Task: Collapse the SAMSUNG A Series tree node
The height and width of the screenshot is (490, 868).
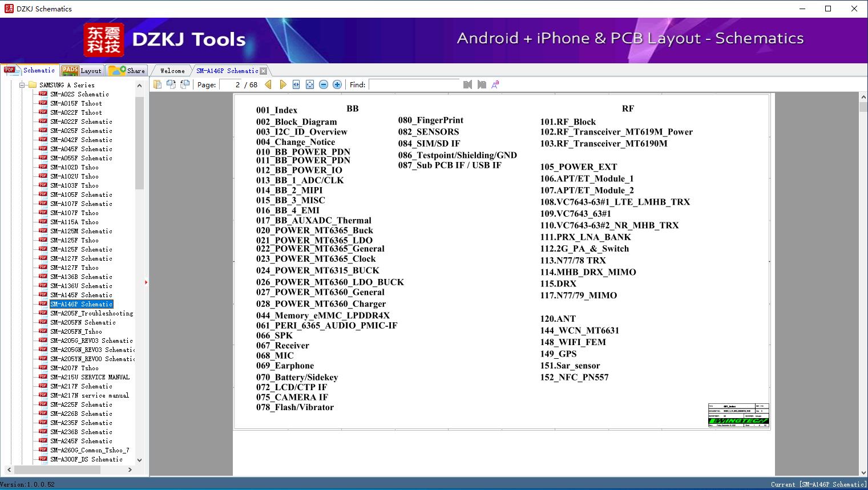Action: [22, 85]
